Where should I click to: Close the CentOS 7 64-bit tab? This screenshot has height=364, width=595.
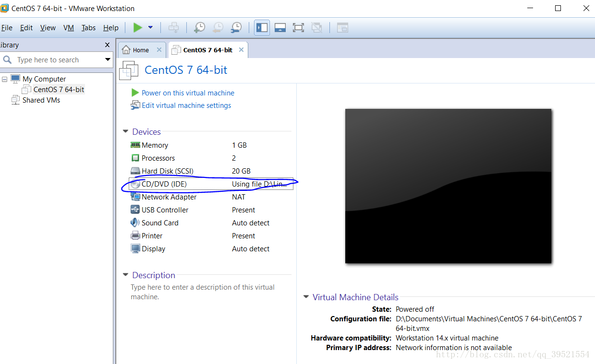point(241,50)
